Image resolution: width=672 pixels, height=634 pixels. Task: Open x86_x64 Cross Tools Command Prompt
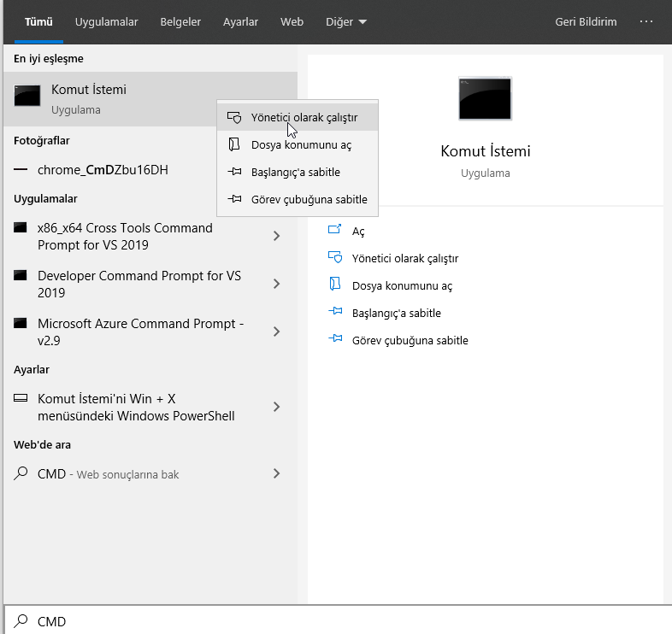tap(150, 237)
